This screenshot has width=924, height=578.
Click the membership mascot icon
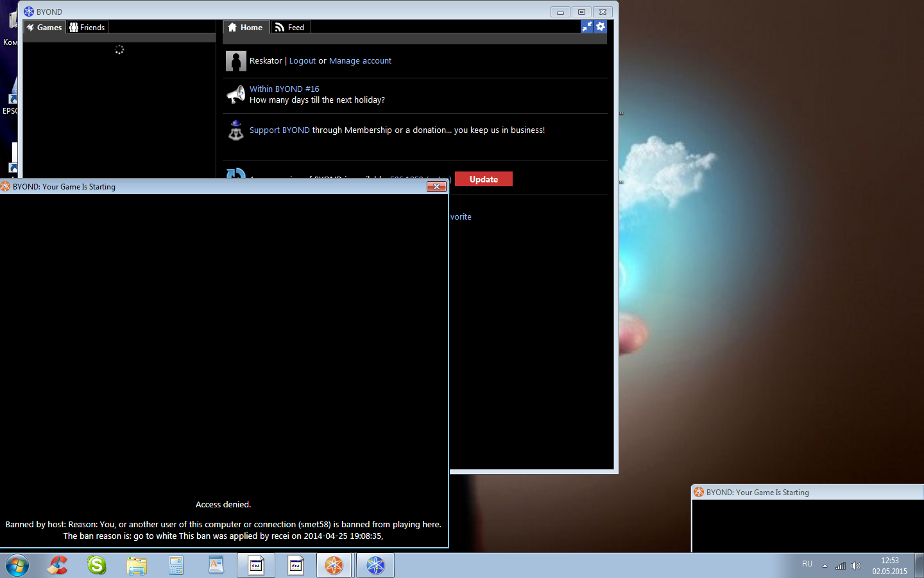(x=236, y=130)
